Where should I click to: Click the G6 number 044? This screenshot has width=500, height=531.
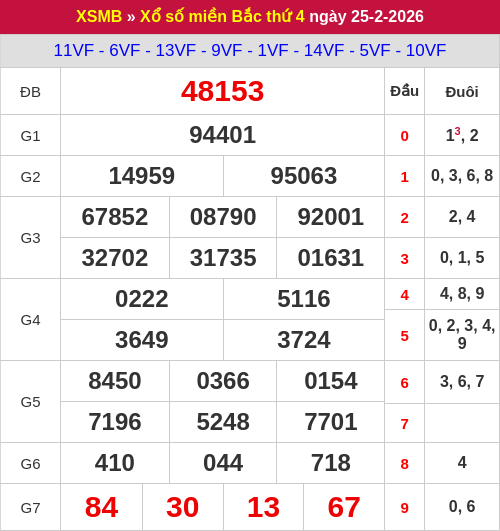coord(223,463)
